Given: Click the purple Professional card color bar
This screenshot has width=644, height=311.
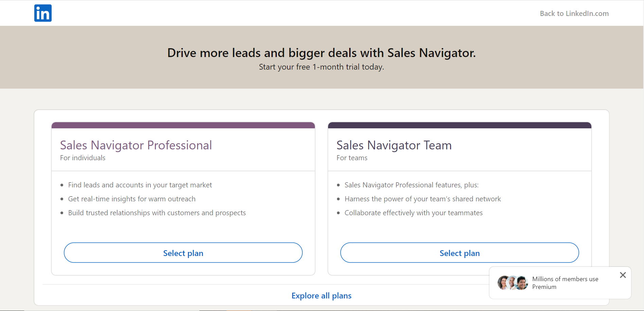Looking at the screenshot, I should (183, 125).
